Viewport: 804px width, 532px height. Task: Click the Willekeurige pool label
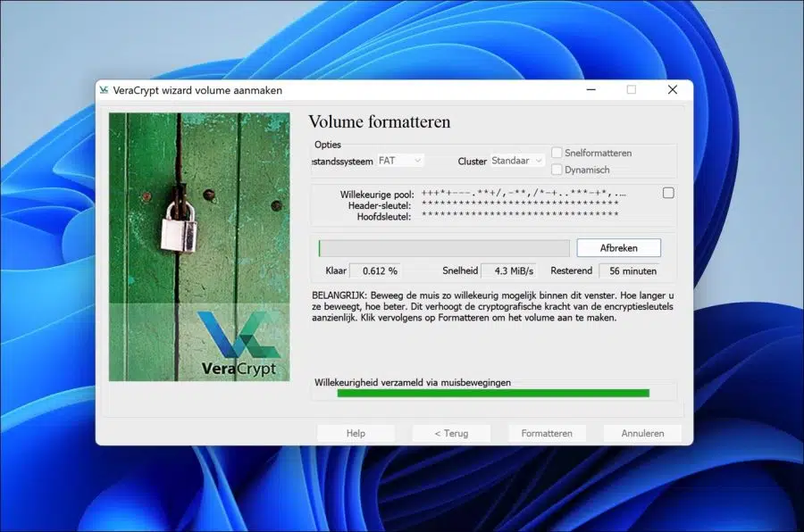click(x=377, y=195)
